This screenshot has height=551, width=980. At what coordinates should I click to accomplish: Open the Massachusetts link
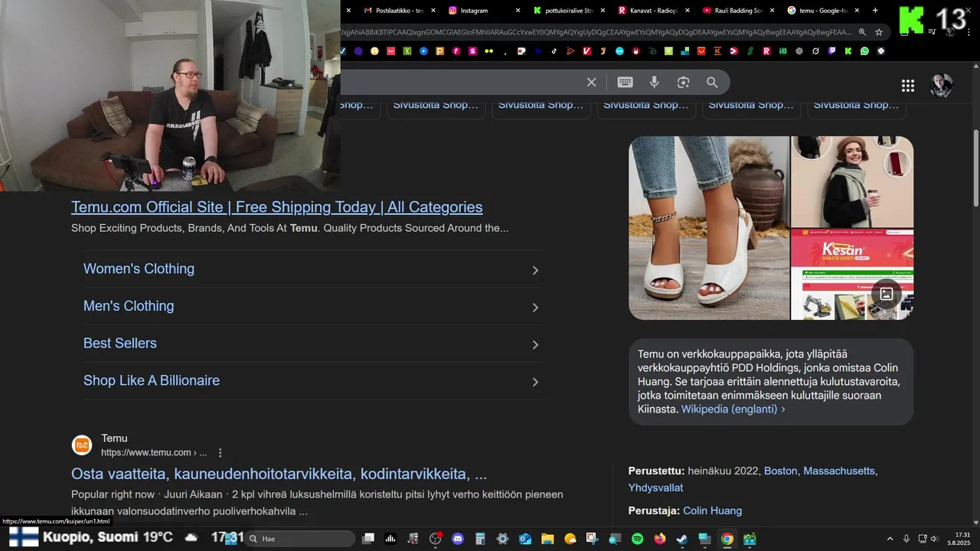838,471
